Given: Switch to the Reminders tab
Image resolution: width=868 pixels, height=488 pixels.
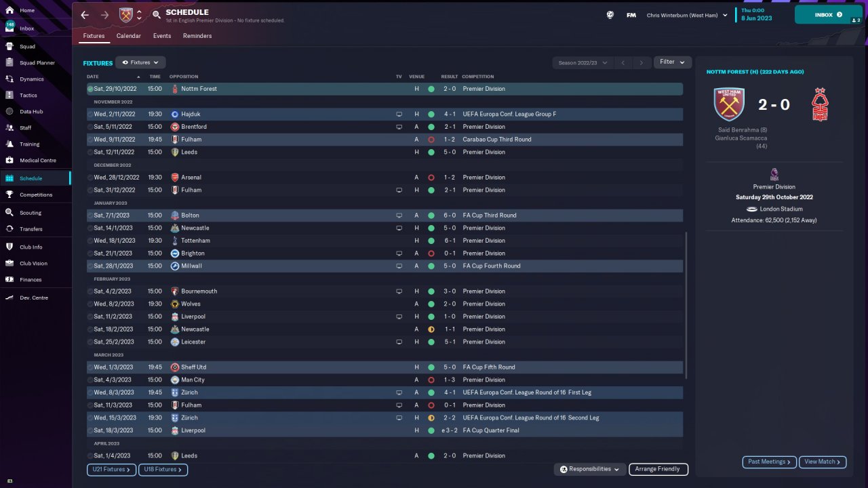Looking at the screenshot, I should pyautogui.click(x=197, y=36).
